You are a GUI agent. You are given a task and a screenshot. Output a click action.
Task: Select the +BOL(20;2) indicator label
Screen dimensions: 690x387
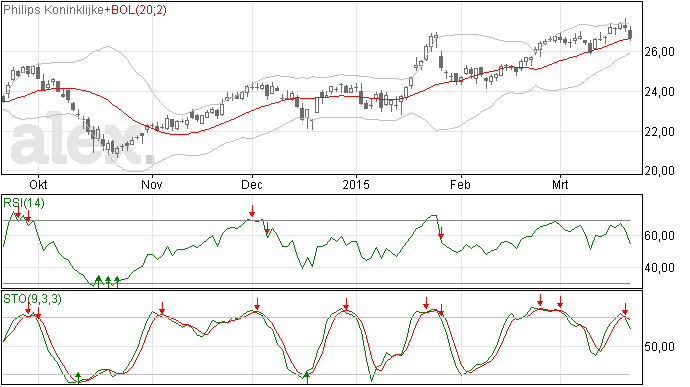136,10
